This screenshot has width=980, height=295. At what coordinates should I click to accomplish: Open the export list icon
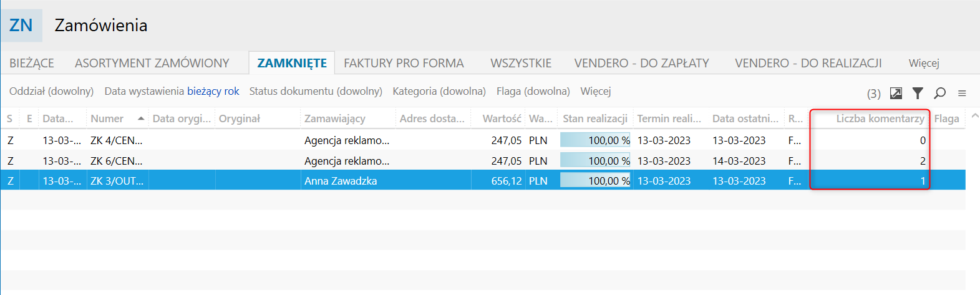coord(896,93)
